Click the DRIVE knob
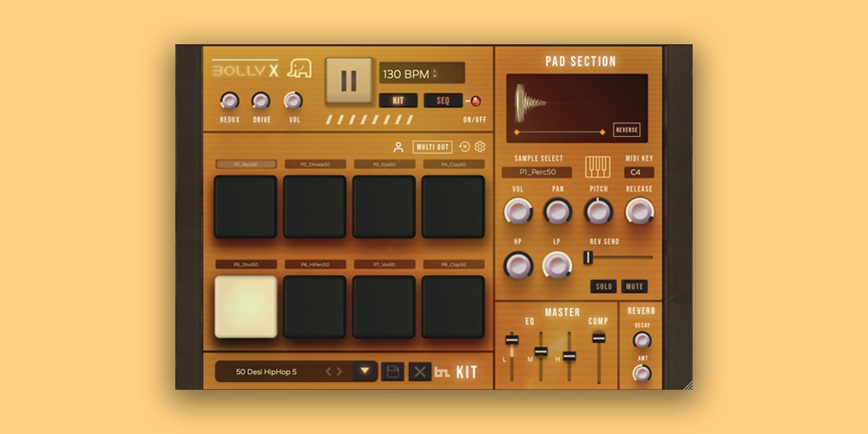 [260, 101]
